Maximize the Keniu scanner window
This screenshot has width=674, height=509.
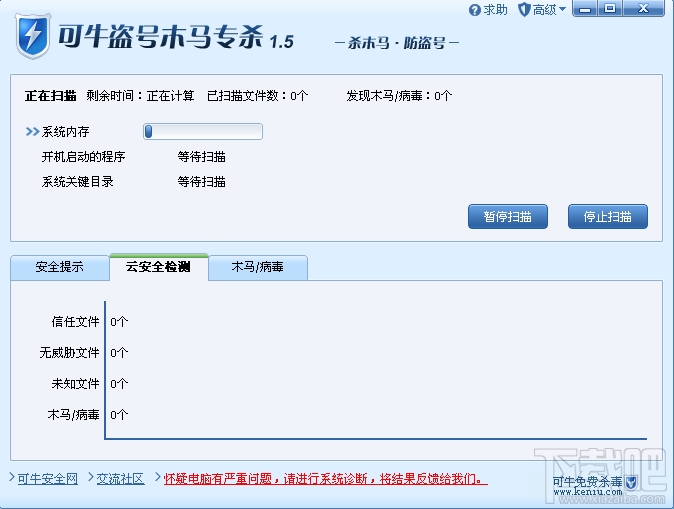point(610,9)
